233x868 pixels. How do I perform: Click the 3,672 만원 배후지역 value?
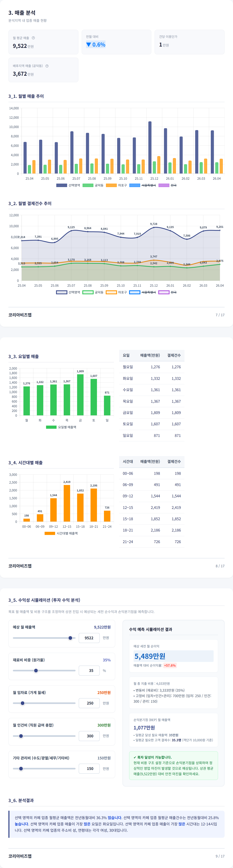point(23,74)
